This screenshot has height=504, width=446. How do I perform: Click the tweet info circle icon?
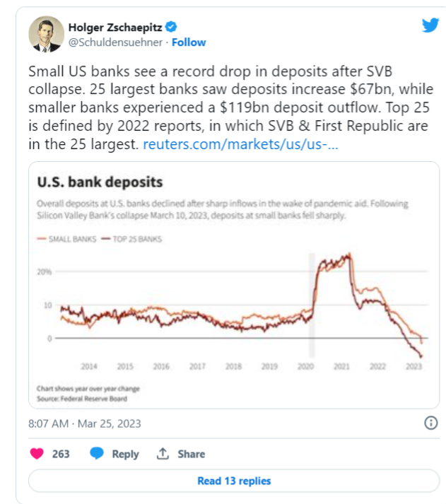[x=431, y=423]
